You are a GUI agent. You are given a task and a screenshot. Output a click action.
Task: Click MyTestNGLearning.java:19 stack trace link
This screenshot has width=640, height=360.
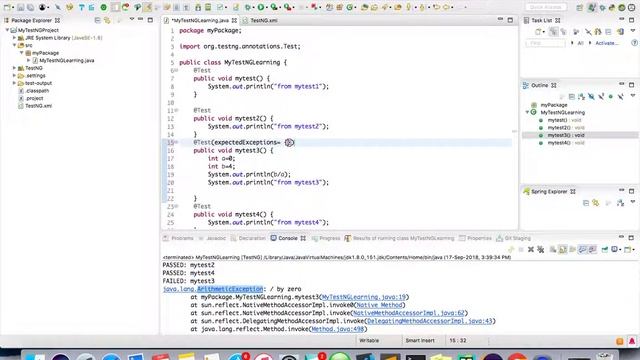coord(364,297)
